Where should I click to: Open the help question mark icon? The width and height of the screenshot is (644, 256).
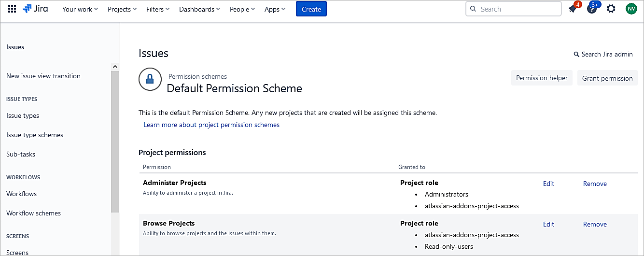click(591, 9)
